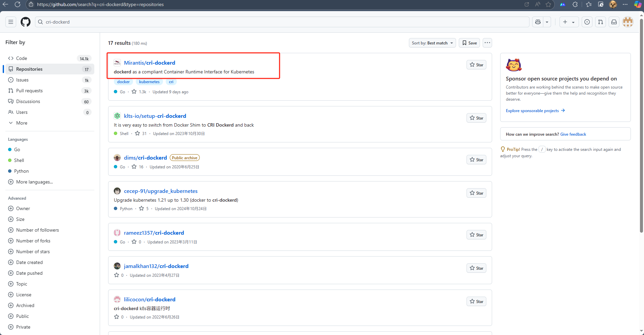The height and width of the screenshot is (335, 644).
Task: Add the Owner advanced filter
Action: (x=50, y=208)
